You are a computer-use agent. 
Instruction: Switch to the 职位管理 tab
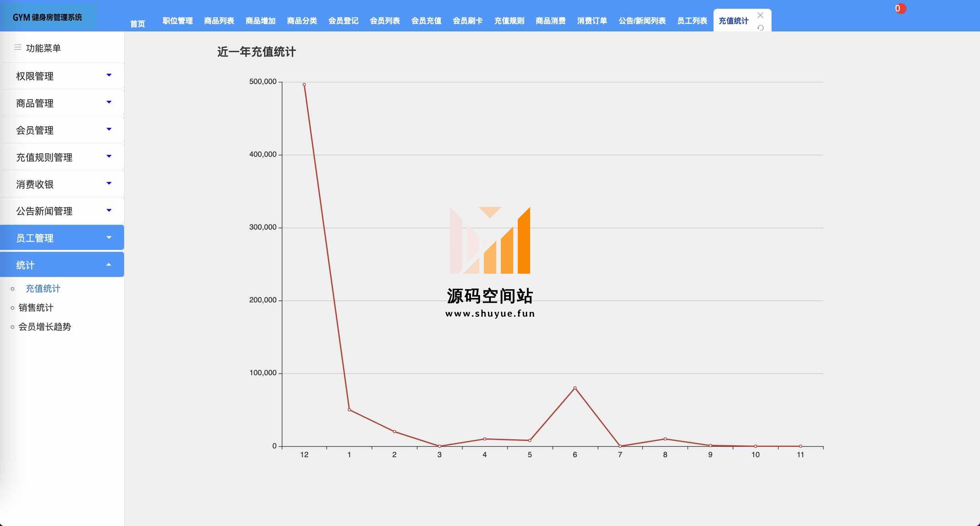pos(177,21)
